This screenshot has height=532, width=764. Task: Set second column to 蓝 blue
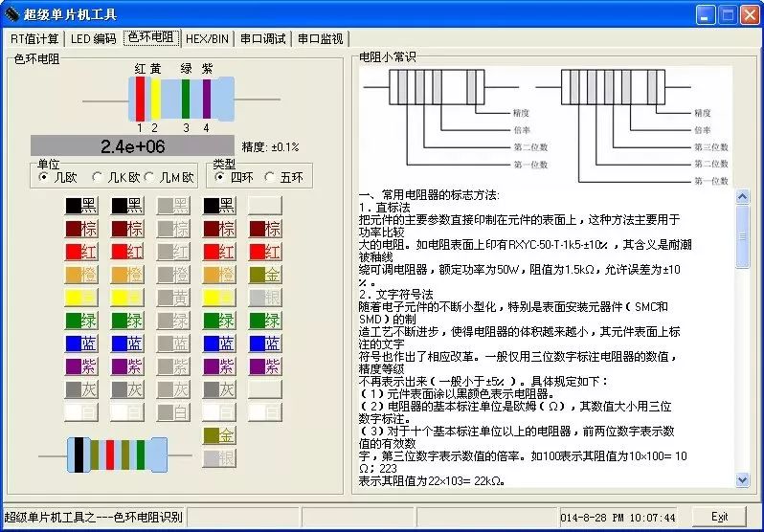tap(127, 344)
